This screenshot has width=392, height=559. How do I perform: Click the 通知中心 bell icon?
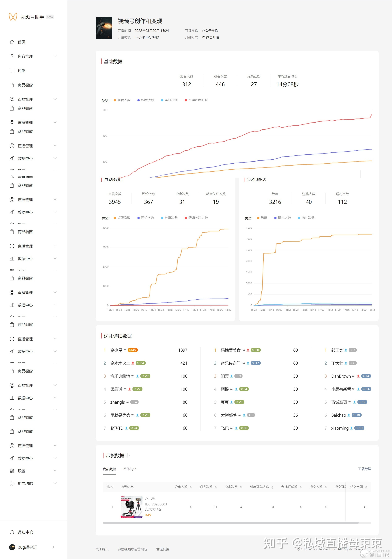(12, 532)
